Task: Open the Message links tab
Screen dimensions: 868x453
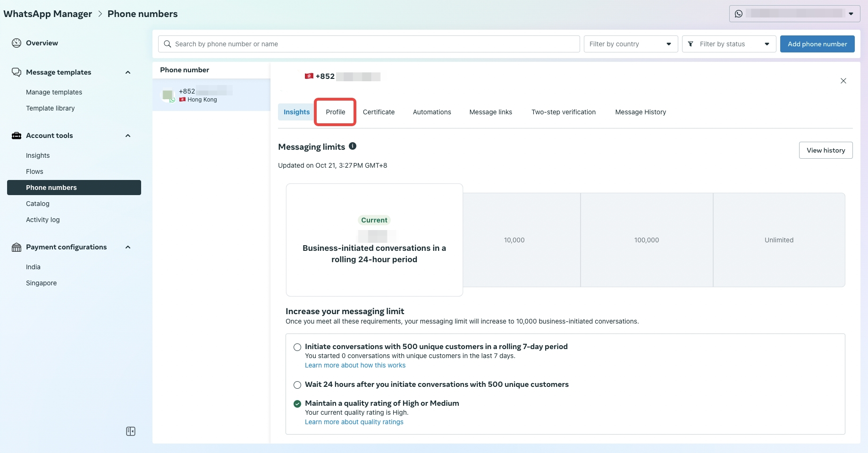Action: coord(490,112)
